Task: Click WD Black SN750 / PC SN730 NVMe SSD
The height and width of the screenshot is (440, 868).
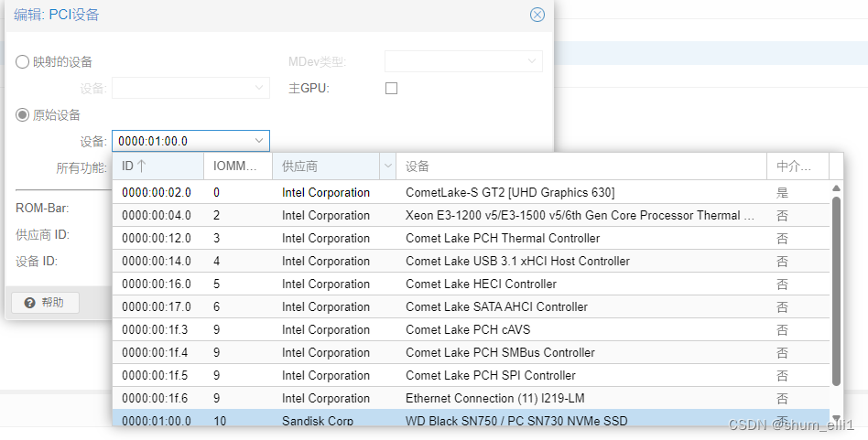Action: [x=516, y=421]
